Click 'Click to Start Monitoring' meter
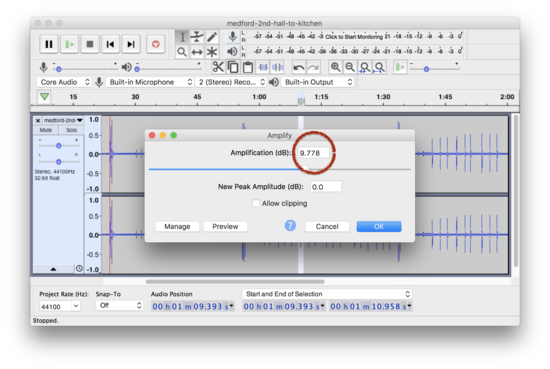 [x=354, y=36]
